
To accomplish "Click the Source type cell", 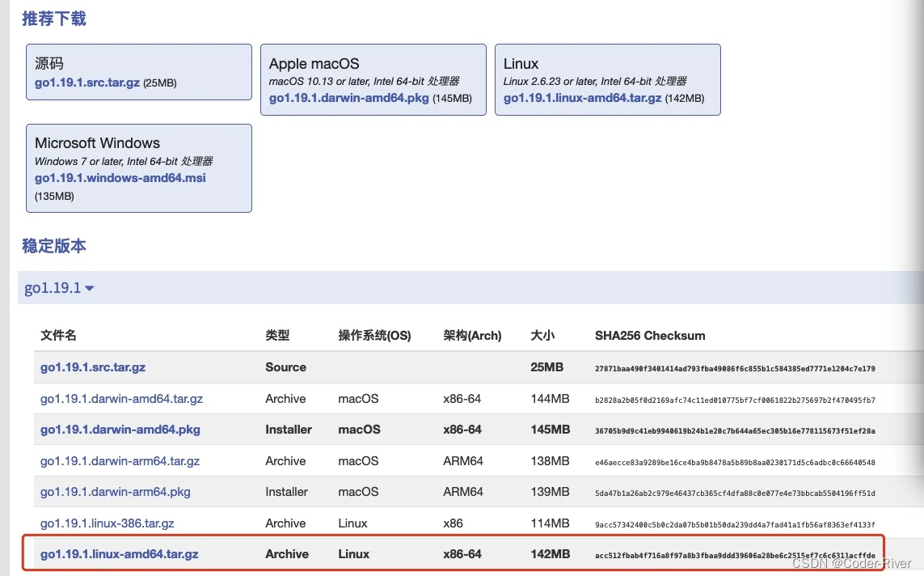I will pyautogui.click(x=286, y=367).
